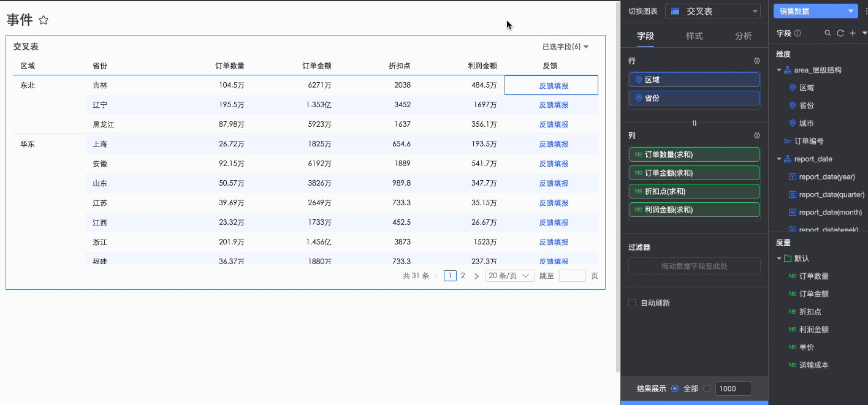
Task: Open the 交叉表 chart type dropdown
Action: pos(713,11)
